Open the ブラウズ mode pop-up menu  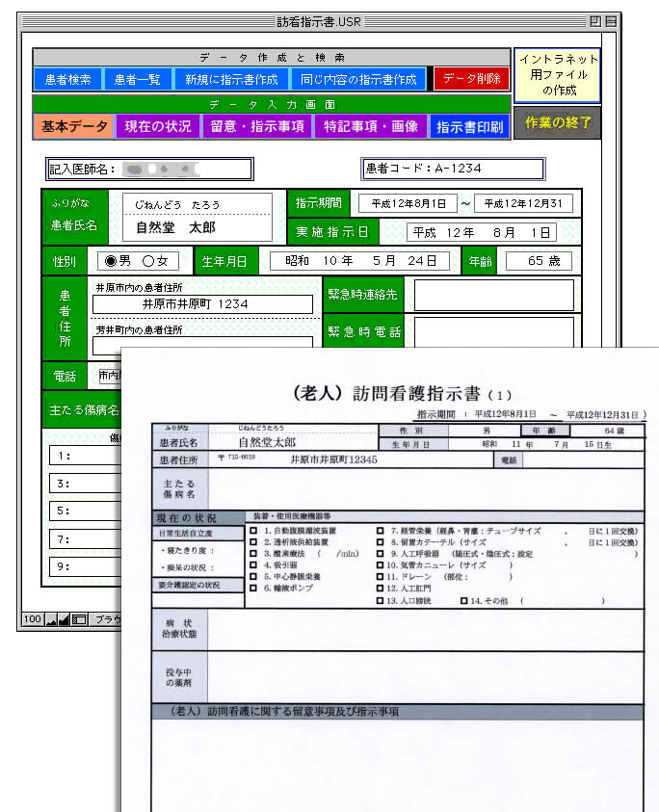pyautogui.click(x=105, y=619)
